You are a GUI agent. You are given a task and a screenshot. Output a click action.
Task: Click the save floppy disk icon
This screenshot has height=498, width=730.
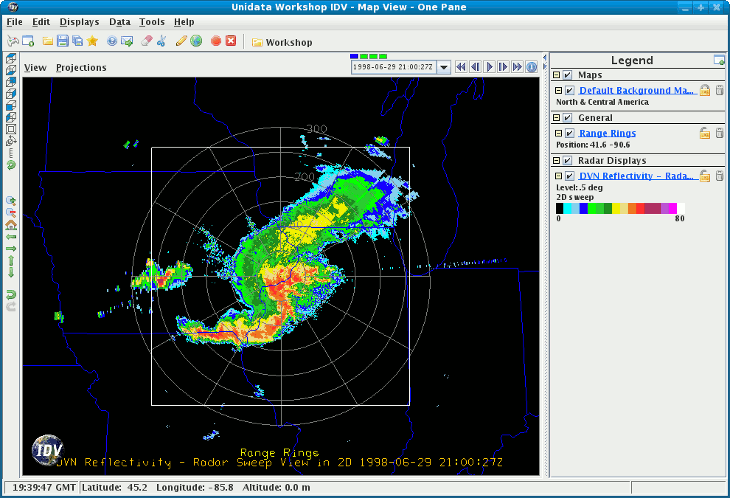click(62, 42)
